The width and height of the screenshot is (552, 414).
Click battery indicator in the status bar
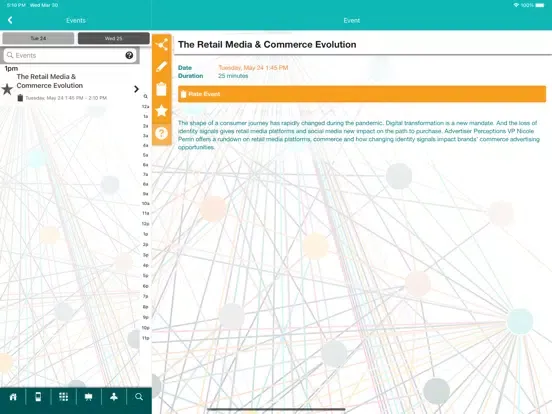click(x=540, y=5)
